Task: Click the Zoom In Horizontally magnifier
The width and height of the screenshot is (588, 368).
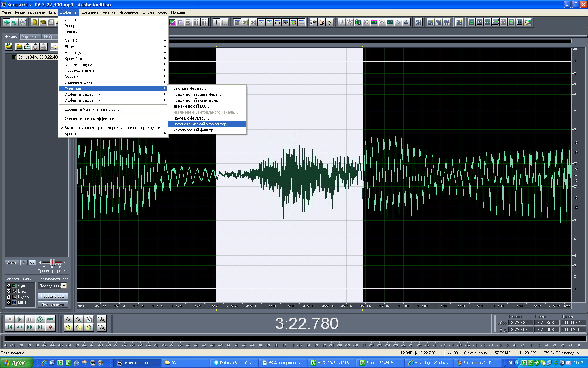Action: 69,319
